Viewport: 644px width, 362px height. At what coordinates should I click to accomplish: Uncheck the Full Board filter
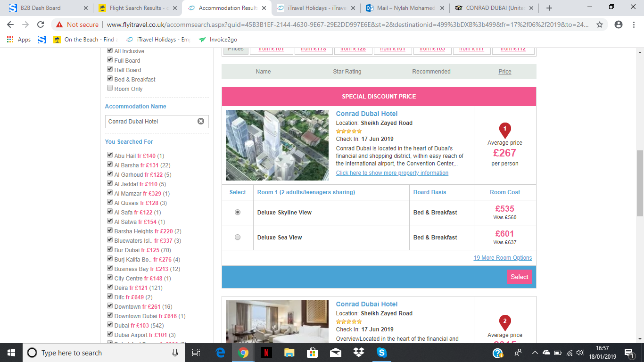coord(110,60)
